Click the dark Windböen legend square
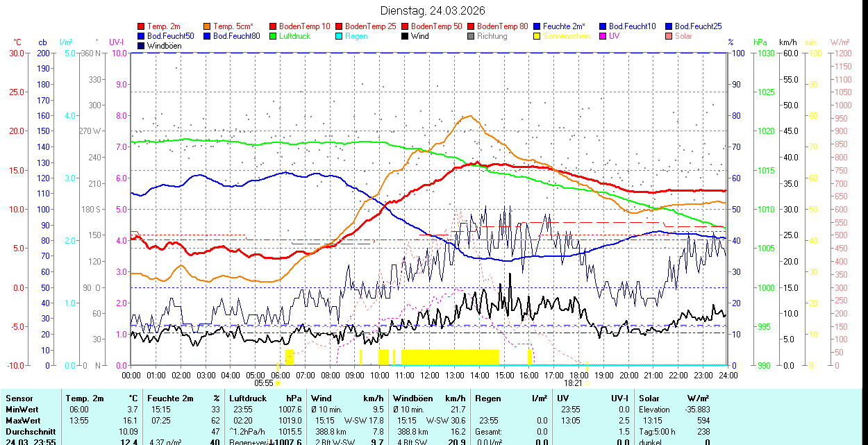The height and width of the screenshot is (445, 868). point(142,46)
